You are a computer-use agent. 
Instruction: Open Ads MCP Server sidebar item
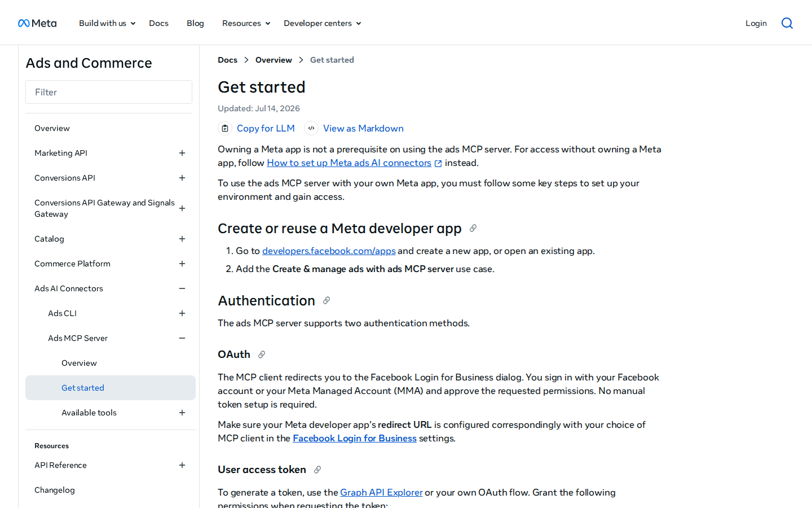coord(78,338)
